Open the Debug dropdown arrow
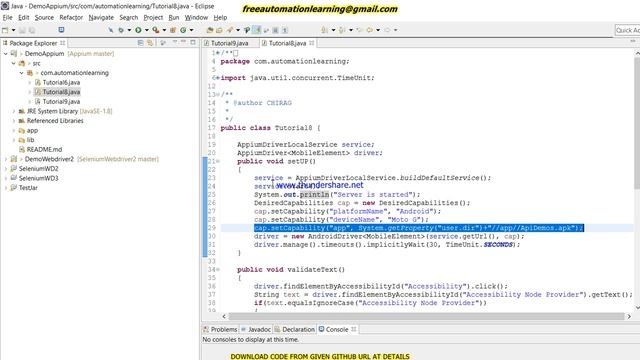 129,30
